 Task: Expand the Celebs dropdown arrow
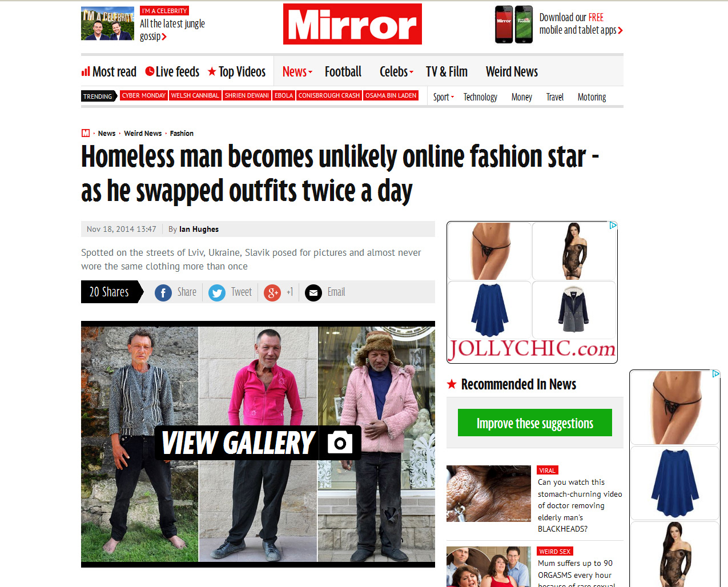tap(411, 72)
